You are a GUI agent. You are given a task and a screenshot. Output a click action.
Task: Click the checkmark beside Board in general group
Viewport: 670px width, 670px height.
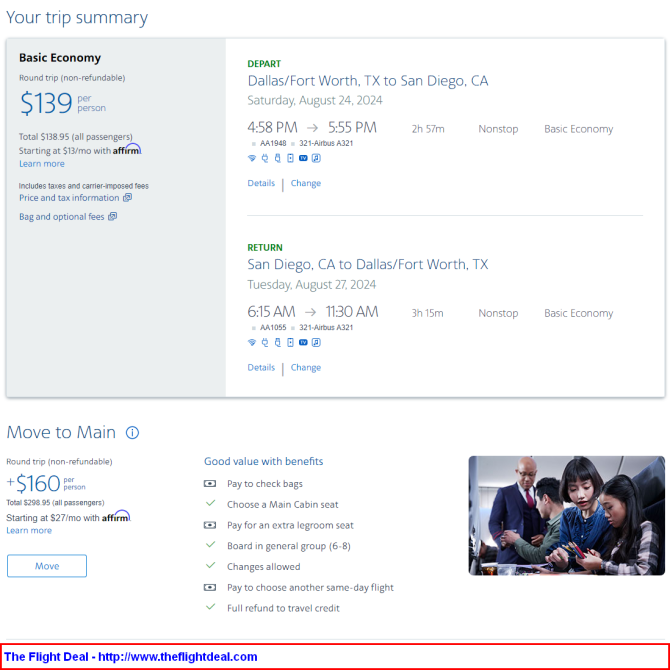[210, 544]
